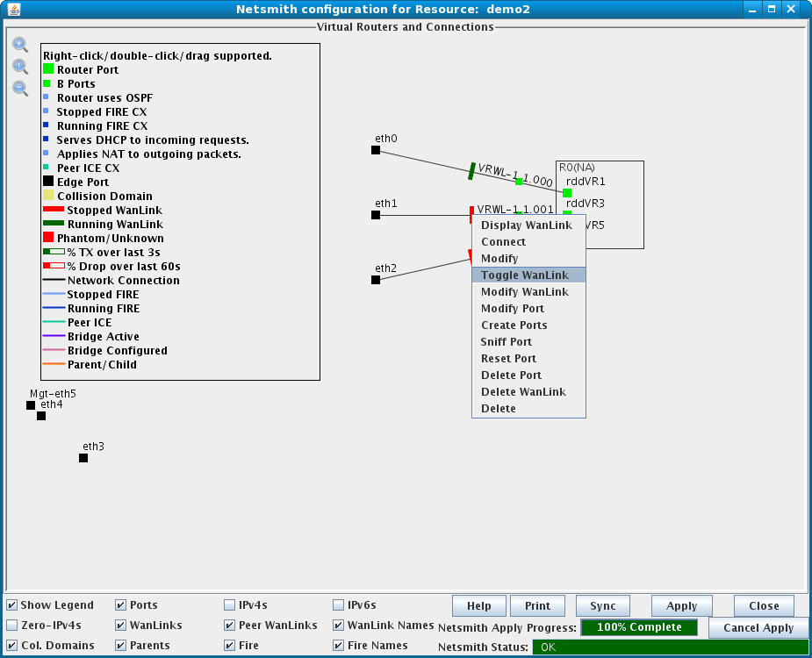Click the VRWL-1.1.001 WanLink name label
This screenshot has width=812, height=658.
click(x=515, y=209)
